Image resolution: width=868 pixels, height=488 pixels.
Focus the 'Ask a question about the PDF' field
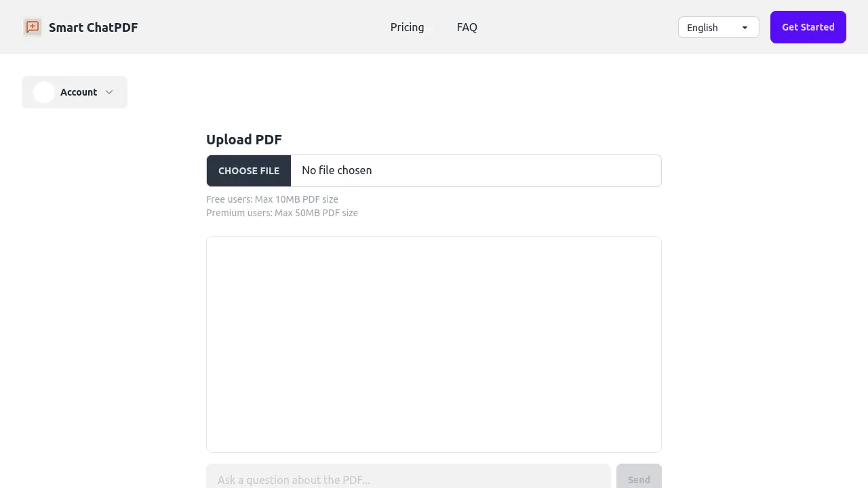[407, 479]
